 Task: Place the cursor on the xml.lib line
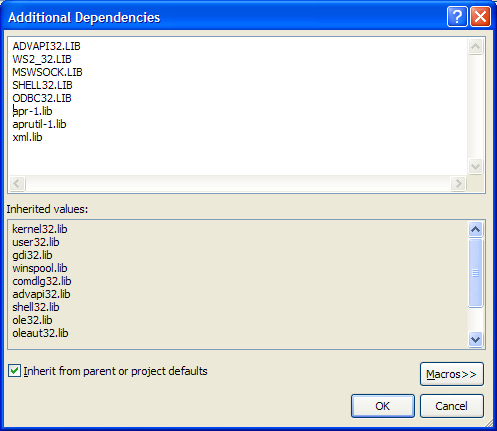coord(27,137)
